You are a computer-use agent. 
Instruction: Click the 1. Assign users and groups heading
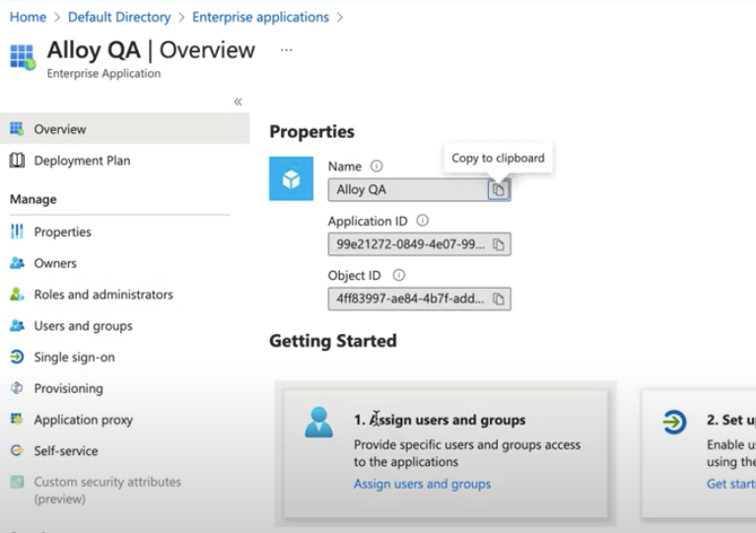tap(440, 420)
